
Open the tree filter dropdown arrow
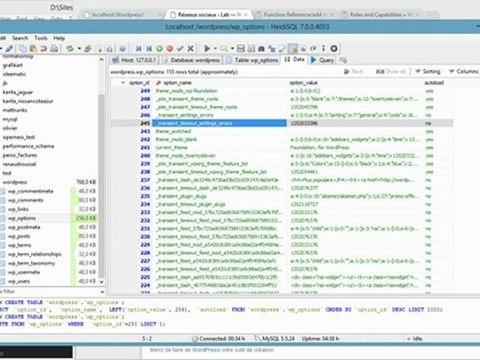point(102,292)
